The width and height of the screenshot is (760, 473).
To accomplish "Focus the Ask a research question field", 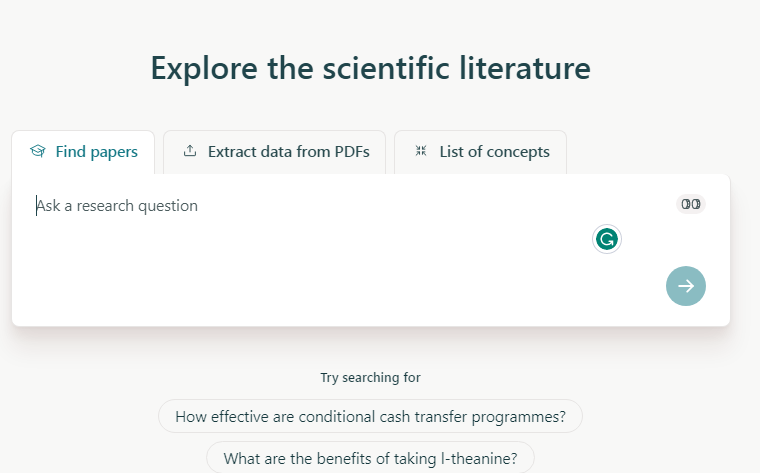I will (x=300, y=206).
